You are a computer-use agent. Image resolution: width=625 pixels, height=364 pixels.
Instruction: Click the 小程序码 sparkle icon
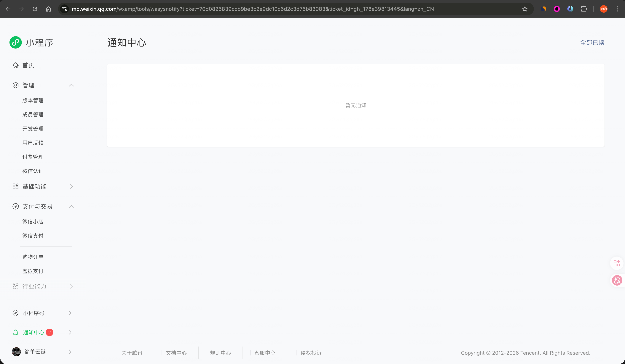coord(16,313)
